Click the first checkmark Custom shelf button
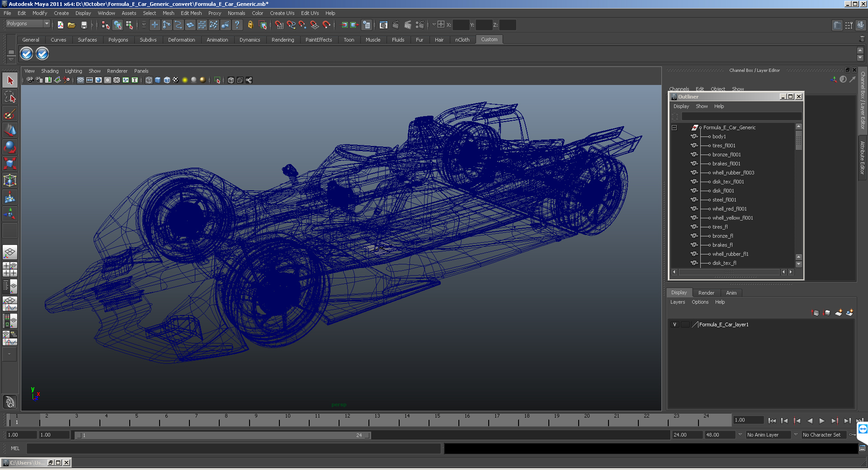The image size is (868, 470). click(27, 54)
